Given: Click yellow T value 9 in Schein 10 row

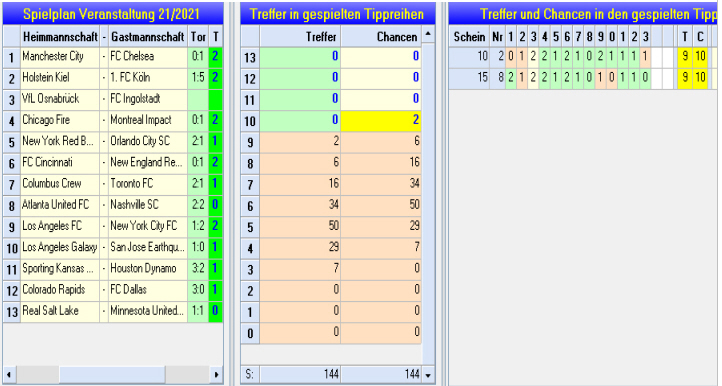Looking at the screenshot, I should click(x=685, y=57).
